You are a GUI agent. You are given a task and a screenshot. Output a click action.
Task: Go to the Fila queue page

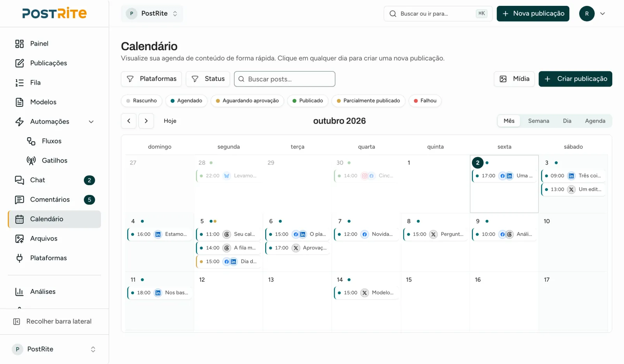coord(54,83)
